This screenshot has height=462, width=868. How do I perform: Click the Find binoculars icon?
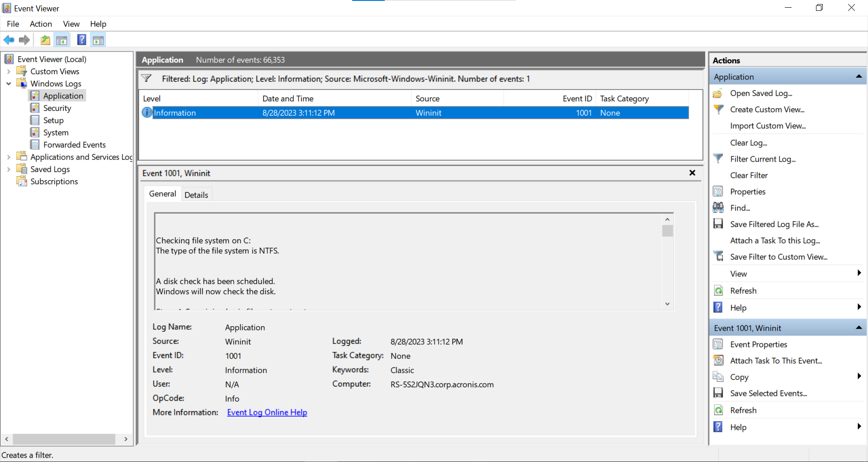718,208
